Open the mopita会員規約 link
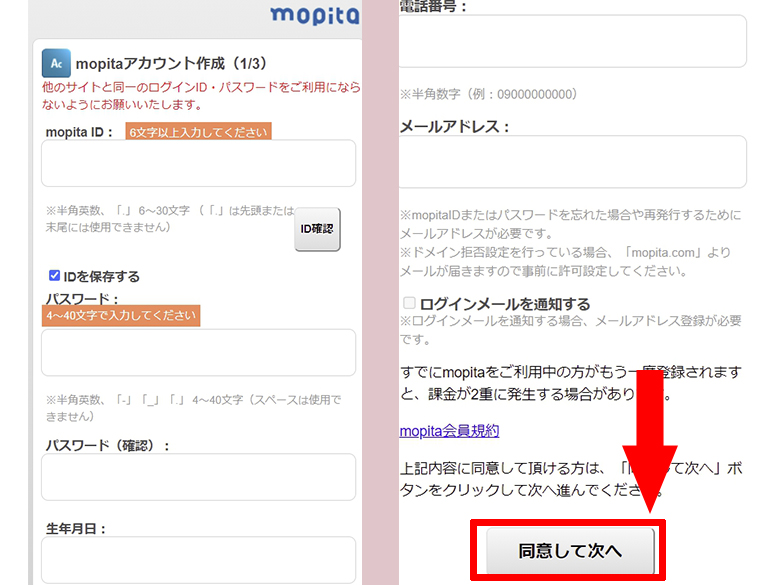This screenshot has height=585, width=766. click(x=449, y=431)
